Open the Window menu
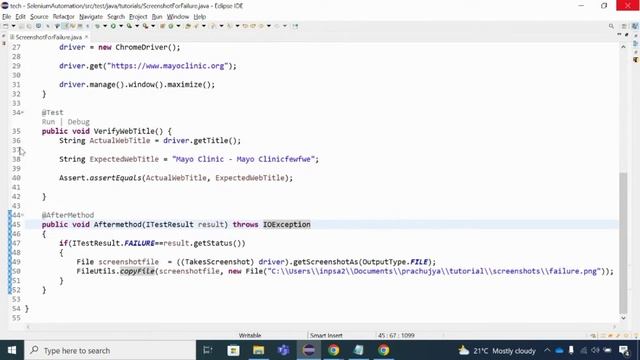Image resolution: width=640 pixels, height=360 pixels. click(x=178, y=17)
